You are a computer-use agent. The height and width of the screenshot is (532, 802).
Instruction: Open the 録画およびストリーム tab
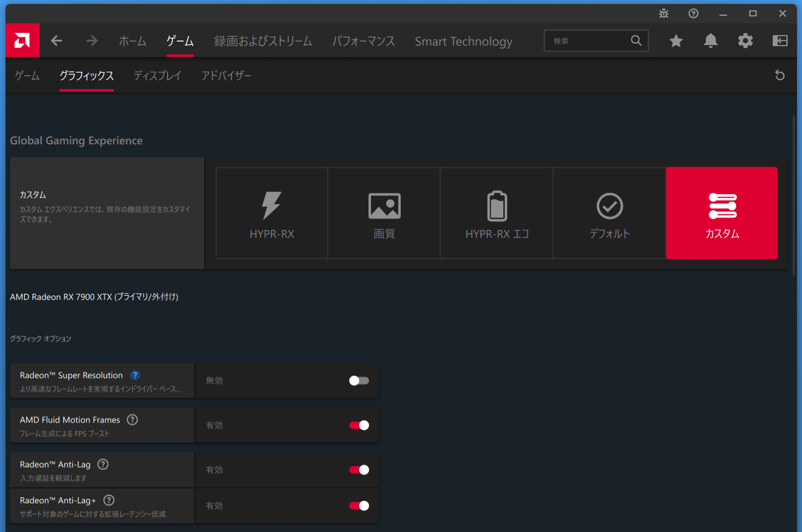point(263,41)
